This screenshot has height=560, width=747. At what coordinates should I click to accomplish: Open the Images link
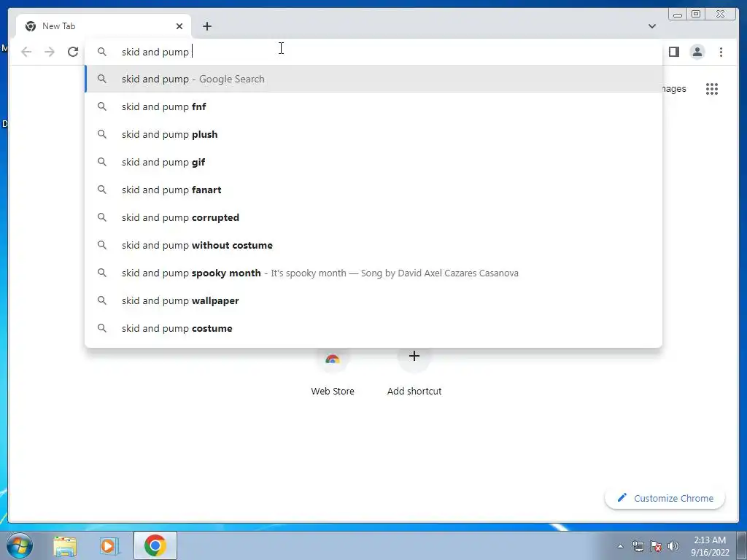[x=673, y=88]
